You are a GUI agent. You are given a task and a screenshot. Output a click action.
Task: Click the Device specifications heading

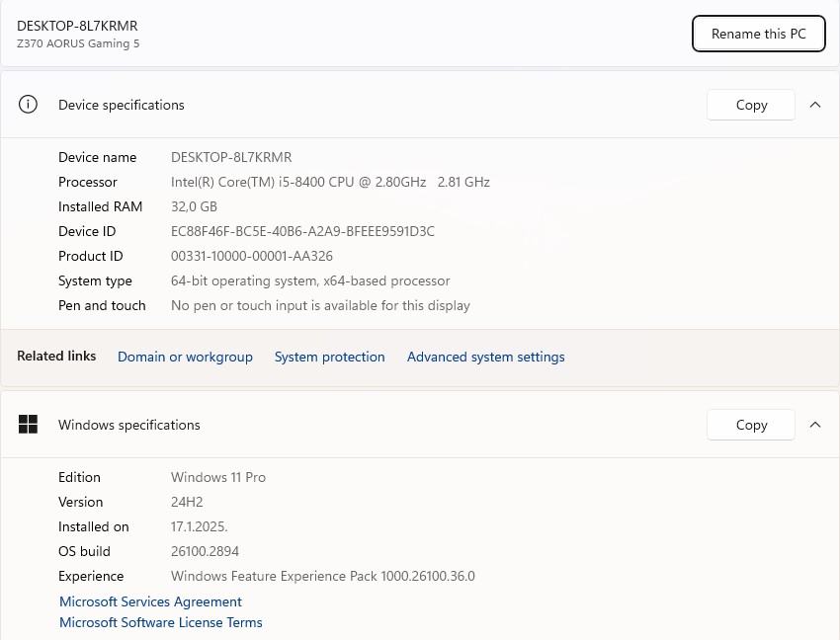(x=121, y=105)
